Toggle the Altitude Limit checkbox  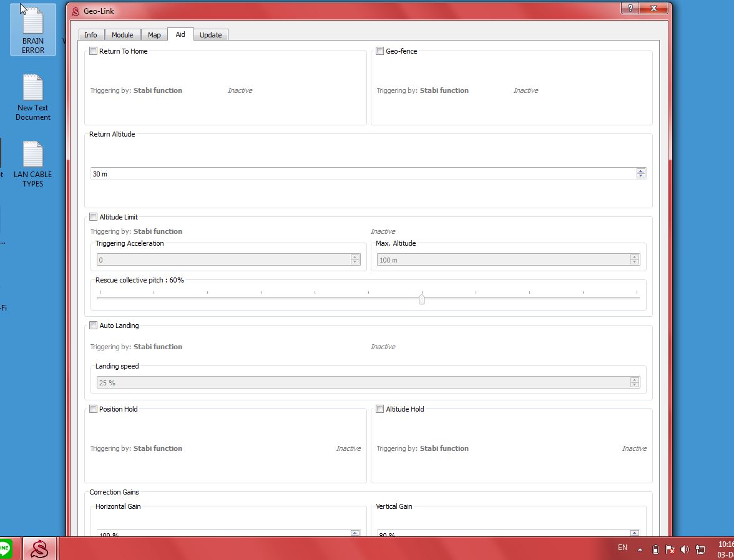pos(94,217)
